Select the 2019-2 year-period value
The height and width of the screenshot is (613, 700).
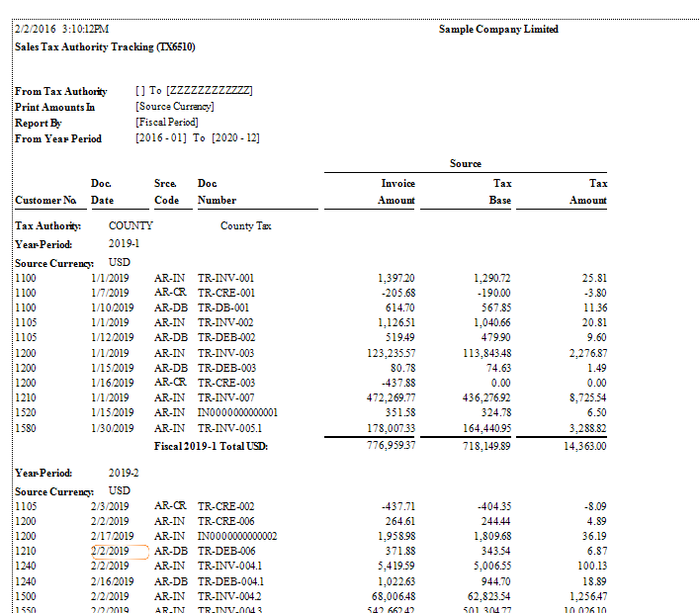pyautogui.click(x=124, y=473)
